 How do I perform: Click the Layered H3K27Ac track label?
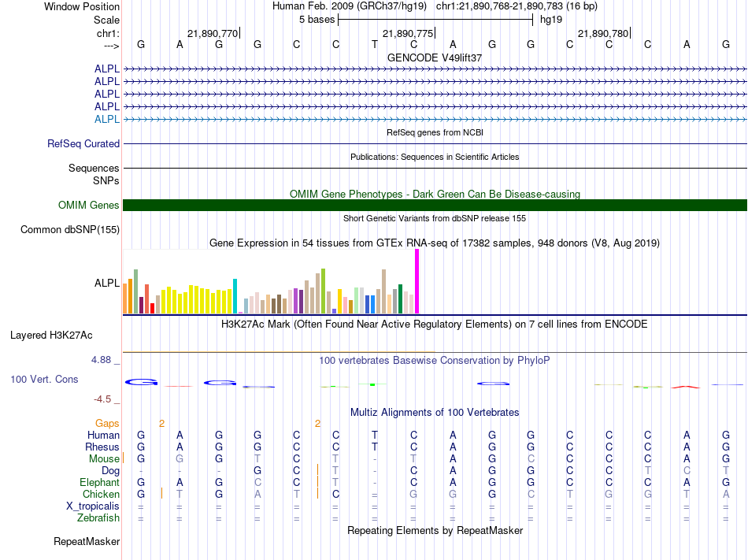[51, 336]
